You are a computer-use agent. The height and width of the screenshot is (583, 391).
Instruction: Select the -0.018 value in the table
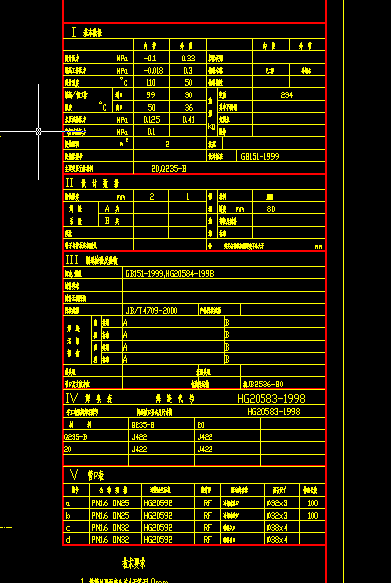click(153, 71)
